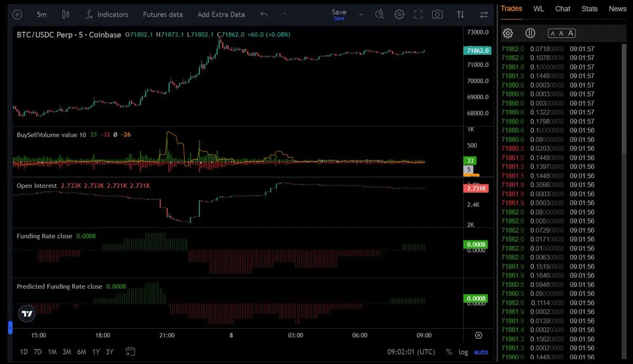Select the 1Y time range
Viewport: 633px width, 364px height.
pyautogui.click(x=95, y=352)
